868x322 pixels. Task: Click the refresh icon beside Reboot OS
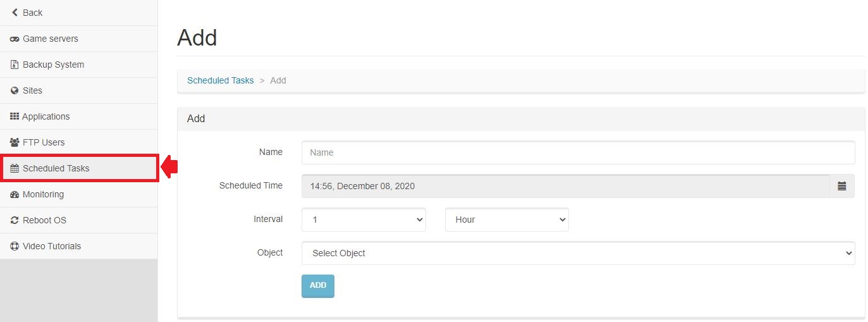coord(15,220)
